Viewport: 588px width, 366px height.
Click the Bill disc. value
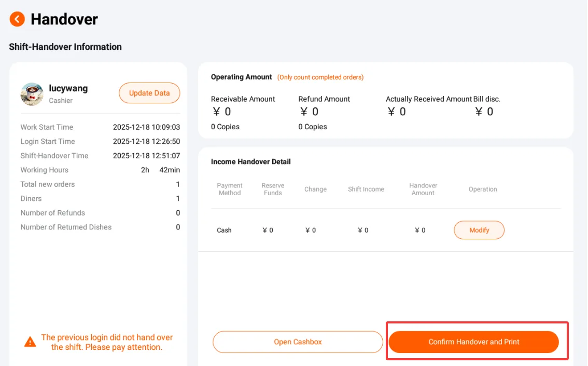pos(484,112)
